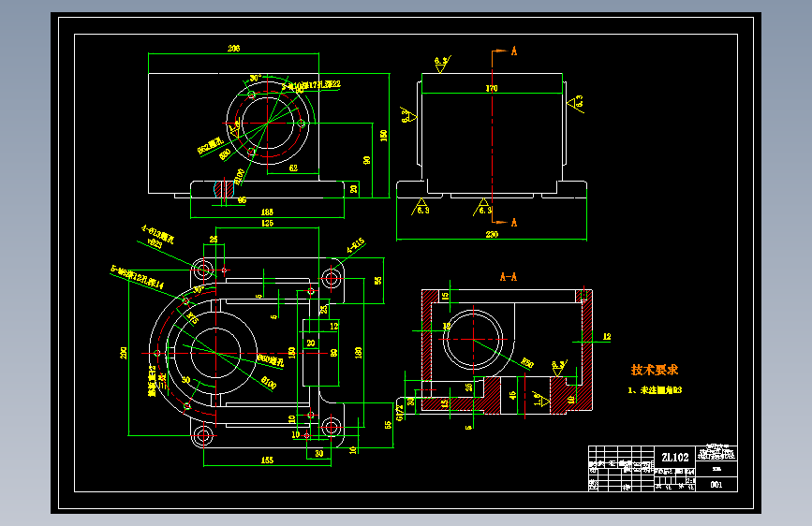Select the 206 dimension above the front view
Viewport: 812px width, 526px height.
[x=233, y=48]
